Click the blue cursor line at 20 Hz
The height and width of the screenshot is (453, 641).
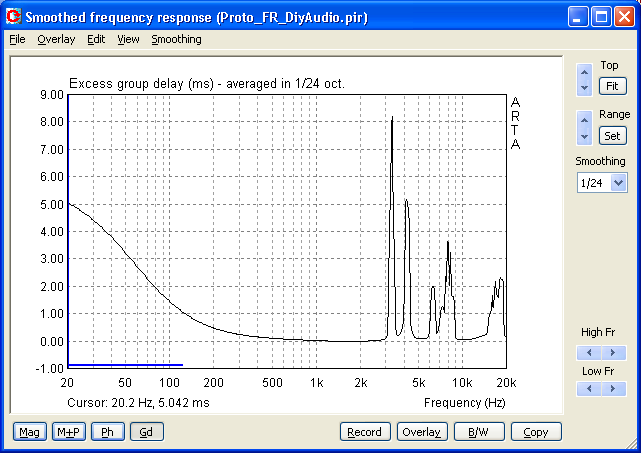point(68,231)
